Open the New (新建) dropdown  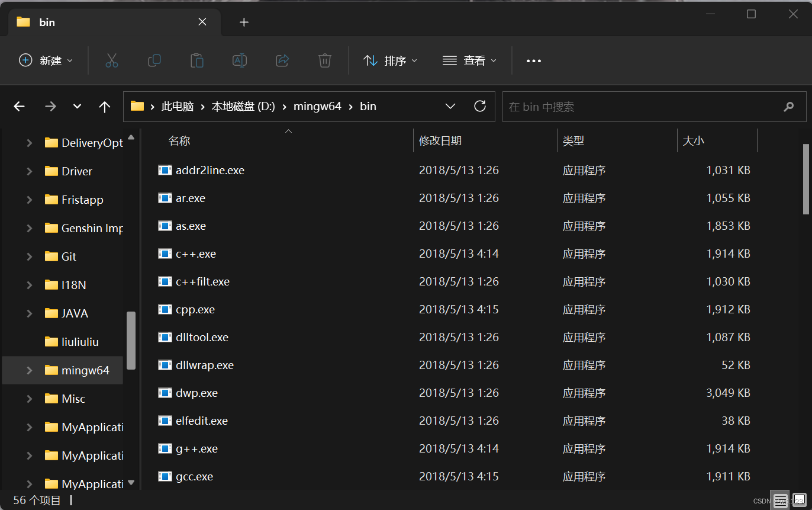[46, 60]
